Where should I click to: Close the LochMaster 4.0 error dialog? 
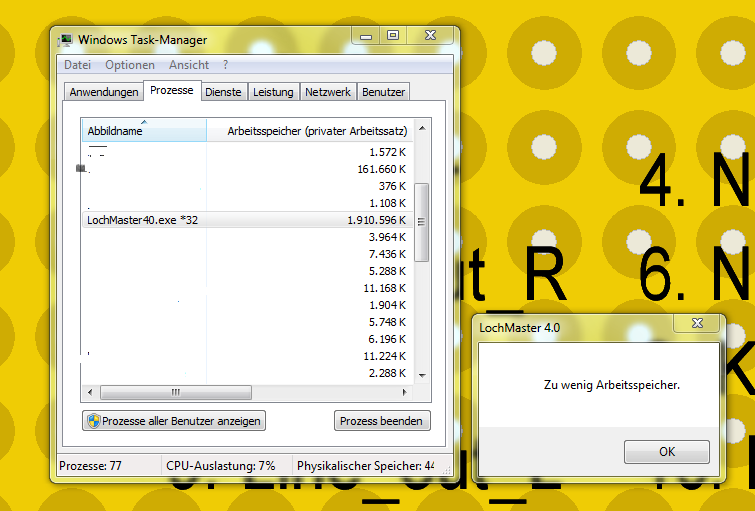[697, 324]
